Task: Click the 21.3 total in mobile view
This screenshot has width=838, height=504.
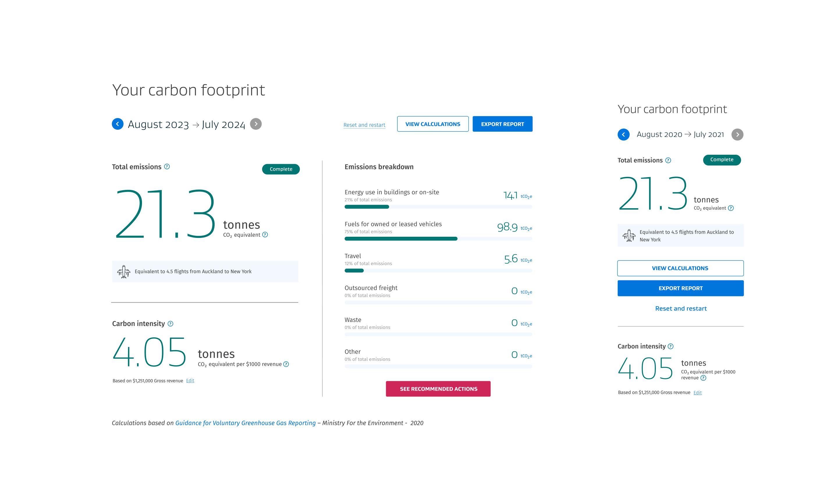Action: point(653,194)
